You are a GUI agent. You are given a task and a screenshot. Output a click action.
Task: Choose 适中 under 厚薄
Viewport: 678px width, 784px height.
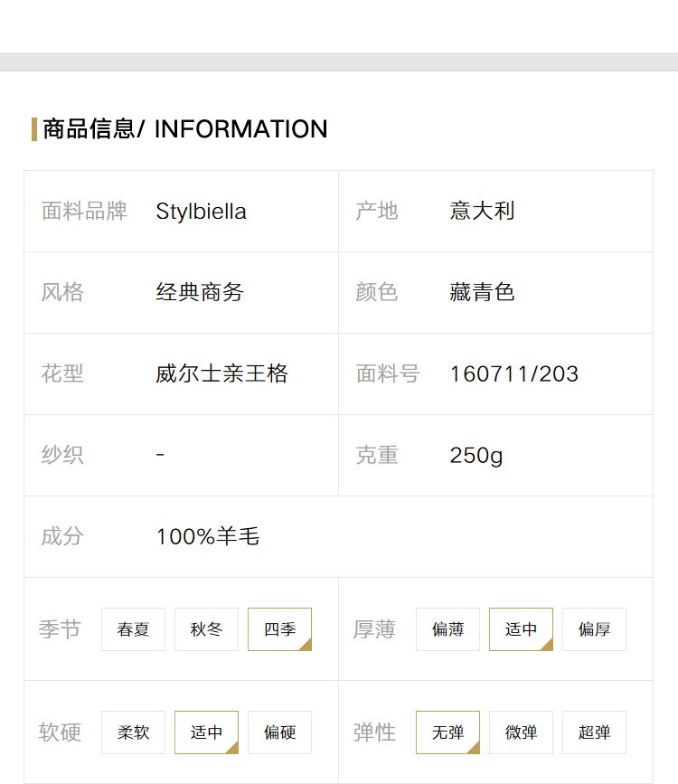[521, 629]
